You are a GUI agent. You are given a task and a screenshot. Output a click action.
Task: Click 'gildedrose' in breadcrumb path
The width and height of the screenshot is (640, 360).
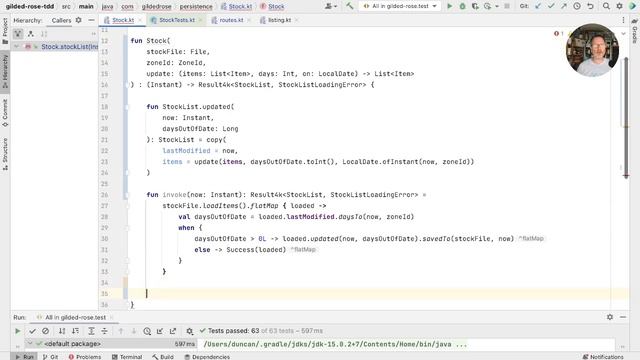tap(157, 7)
